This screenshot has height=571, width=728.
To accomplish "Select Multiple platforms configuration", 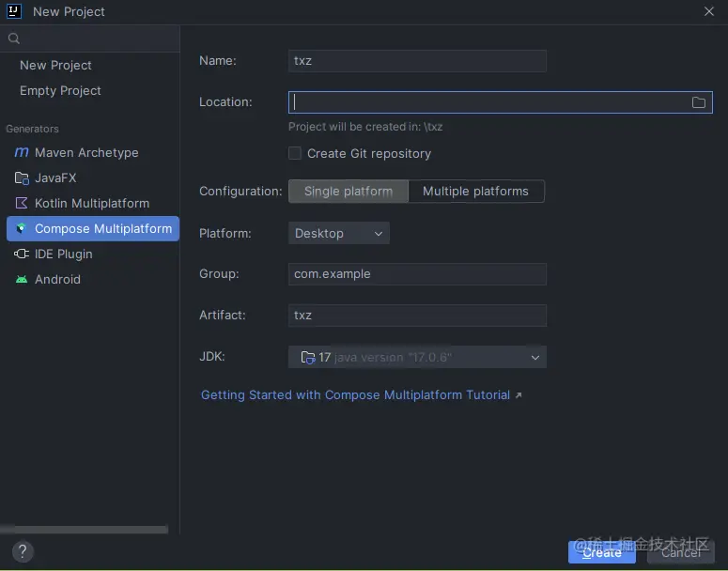I will [x=476, y=192].
